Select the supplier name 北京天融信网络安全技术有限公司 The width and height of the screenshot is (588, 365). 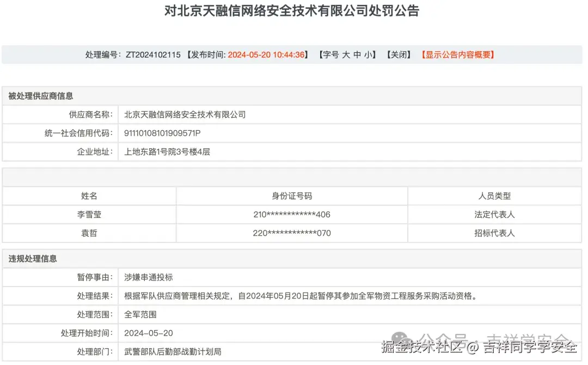[x=185, y=114]
